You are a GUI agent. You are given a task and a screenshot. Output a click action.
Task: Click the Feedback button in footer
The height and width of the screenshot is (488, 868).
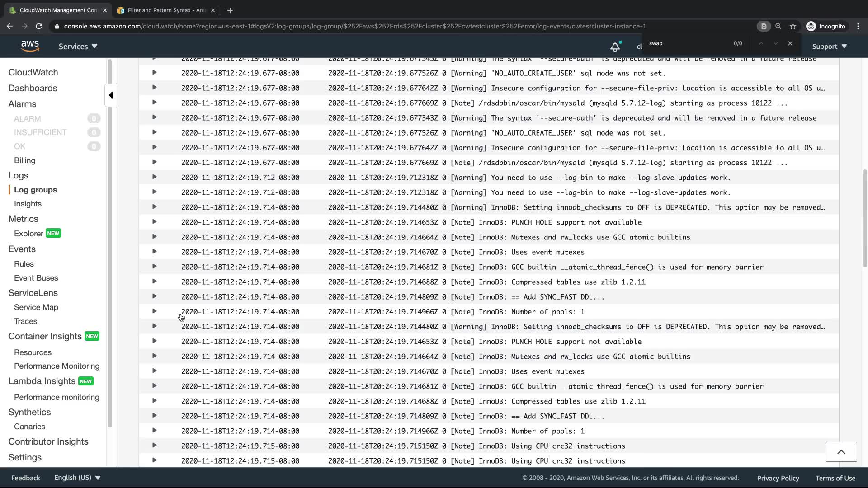[x=26, y=478]
